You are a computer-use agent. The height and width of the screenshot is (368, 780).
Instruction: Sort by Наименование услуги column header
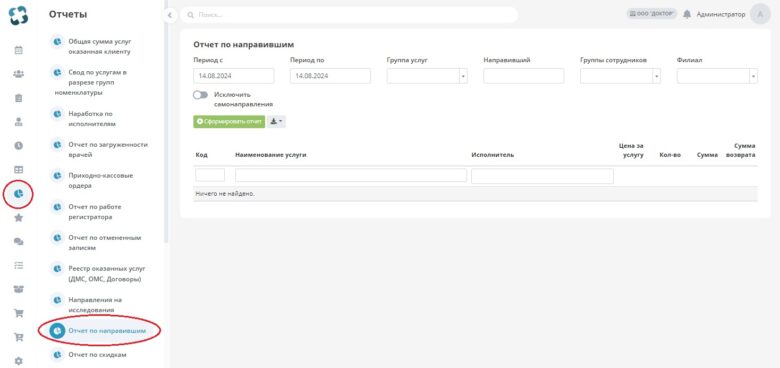point(271,155)
